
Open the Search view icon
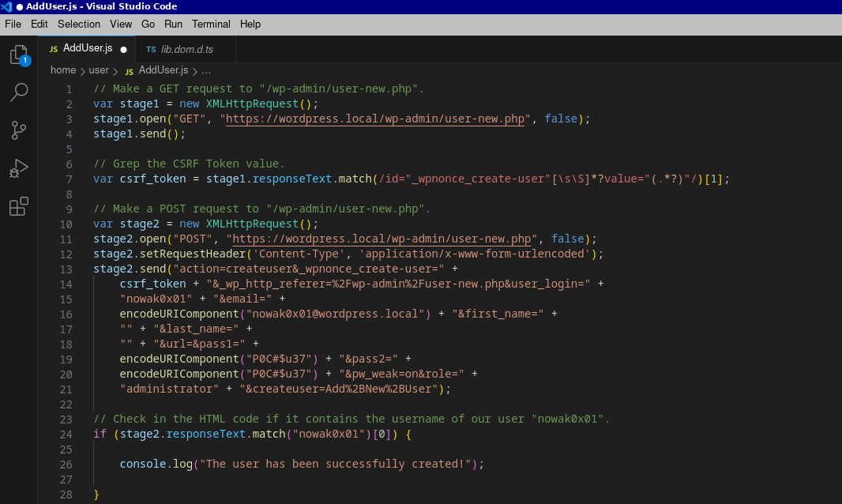tap(19, 92)
